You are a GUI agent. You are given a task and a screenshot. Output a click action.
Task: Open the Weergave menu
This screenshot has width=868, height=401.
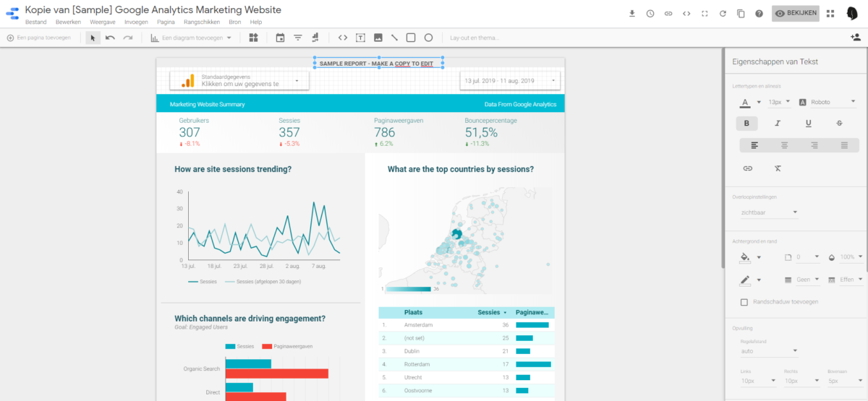click(x=103, y=22)
